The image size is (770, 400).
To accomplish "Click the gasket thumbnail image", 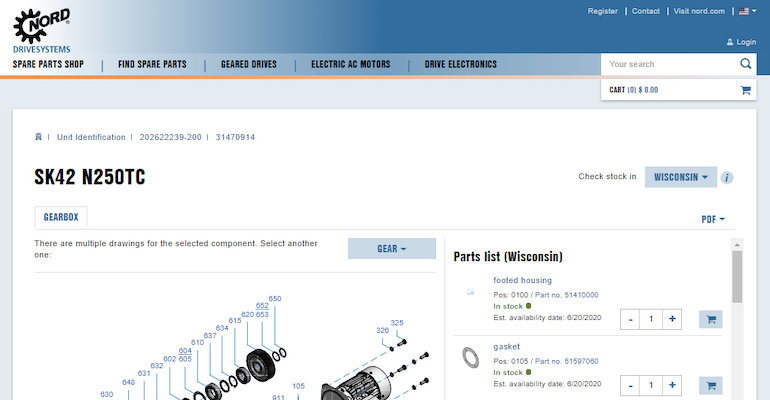I will [470, 357].
